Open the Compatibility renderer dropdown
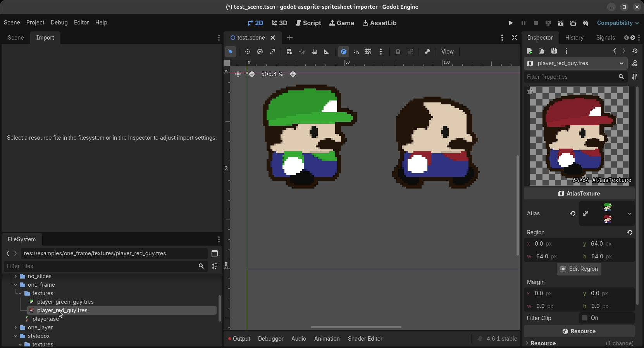This screenshot has width=644, height=348. [x=618, y=23]
